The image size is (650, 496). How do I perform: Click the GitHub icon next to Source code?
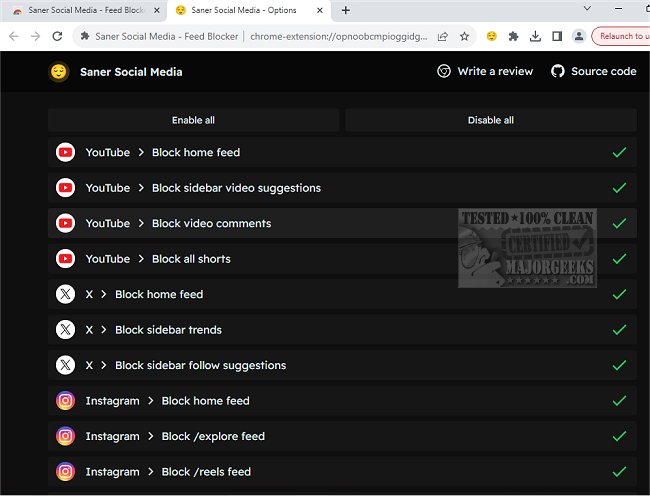click(x=558, y=71)
